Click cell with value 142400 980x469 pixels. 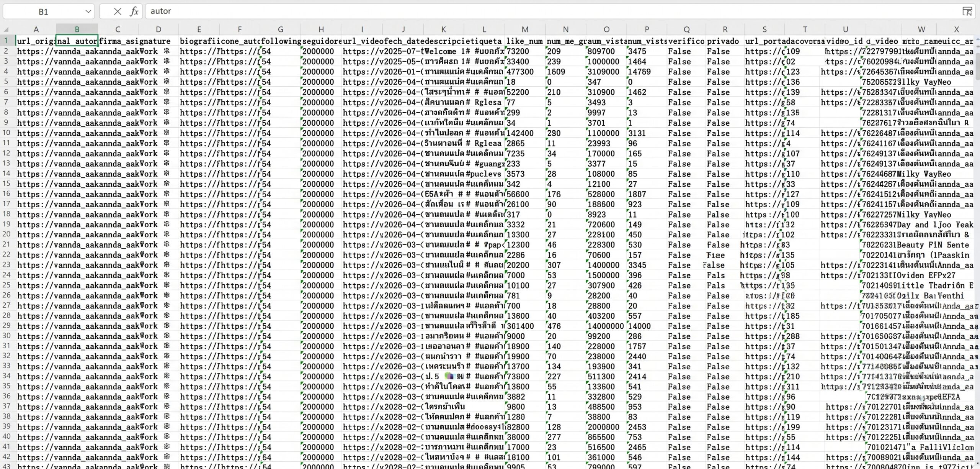525,133
